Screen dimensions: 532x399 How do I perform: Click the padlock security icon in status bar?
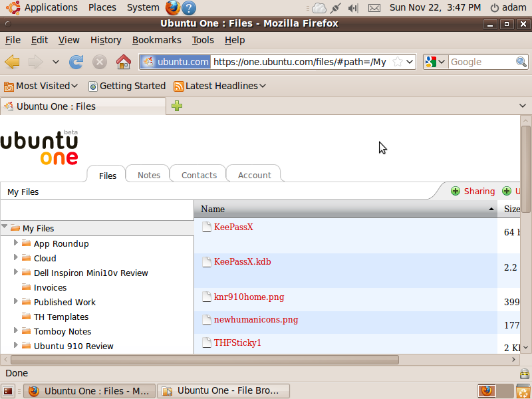coord(525,374)
